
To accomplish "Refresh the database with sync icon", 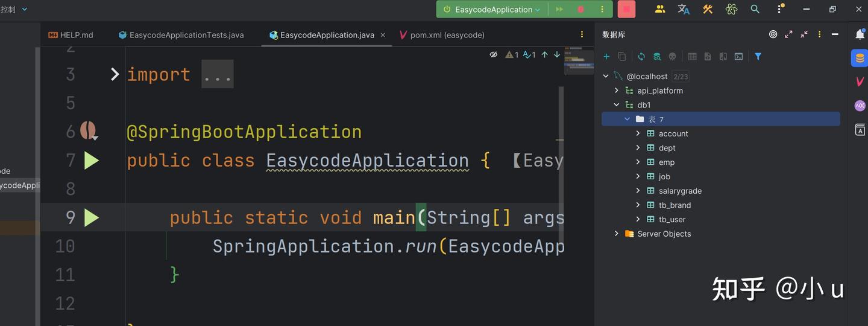I will coord(641,56).
